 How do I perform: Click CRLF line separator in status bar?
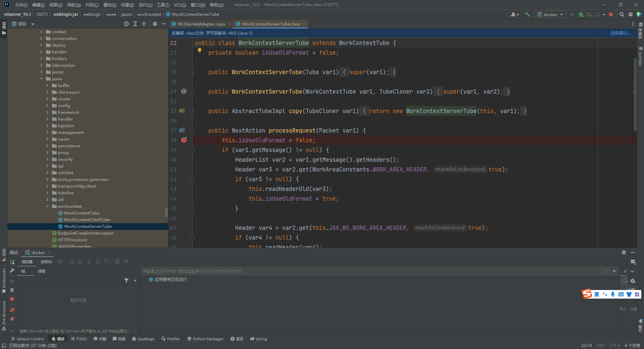tap(600, 345)
